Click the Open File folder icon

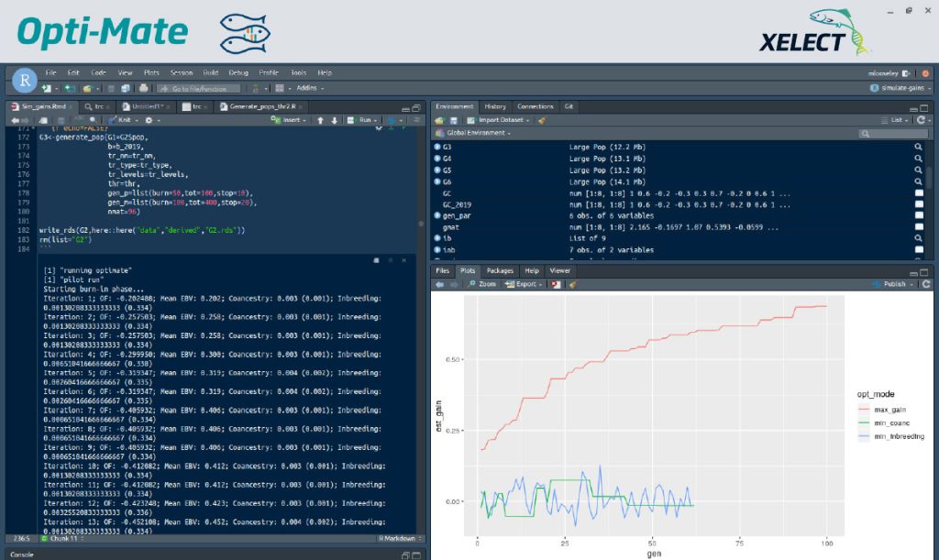coord(87,89)
